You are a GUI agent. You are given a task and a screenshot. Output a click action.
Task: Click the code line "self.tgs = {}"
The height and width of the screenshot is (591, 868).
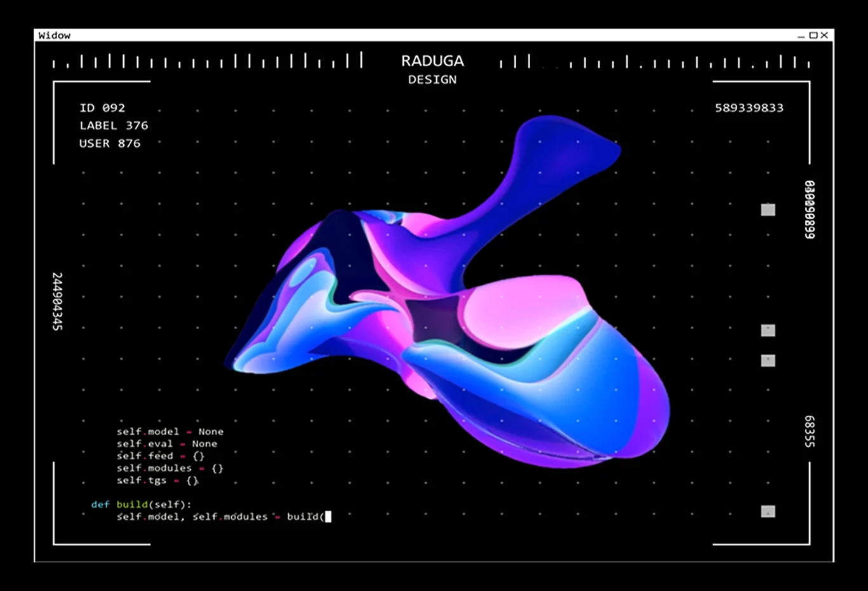(x=157, y=480)
